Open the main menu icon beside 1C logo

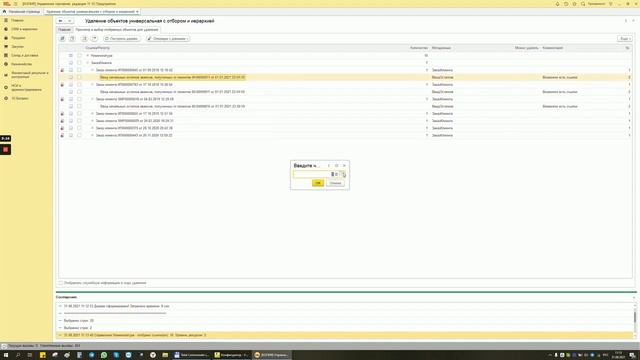(x=16, y=4)
